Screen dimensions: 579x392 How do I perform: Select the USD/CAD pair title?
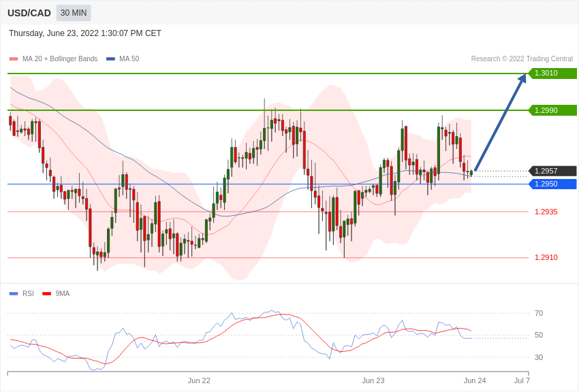(29, 14)
